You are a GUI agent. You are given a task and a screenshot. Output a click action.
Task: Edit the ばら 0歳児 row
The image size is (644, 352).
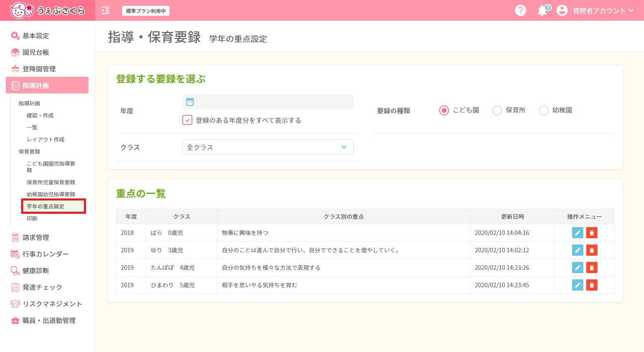(x=578, y=233)
